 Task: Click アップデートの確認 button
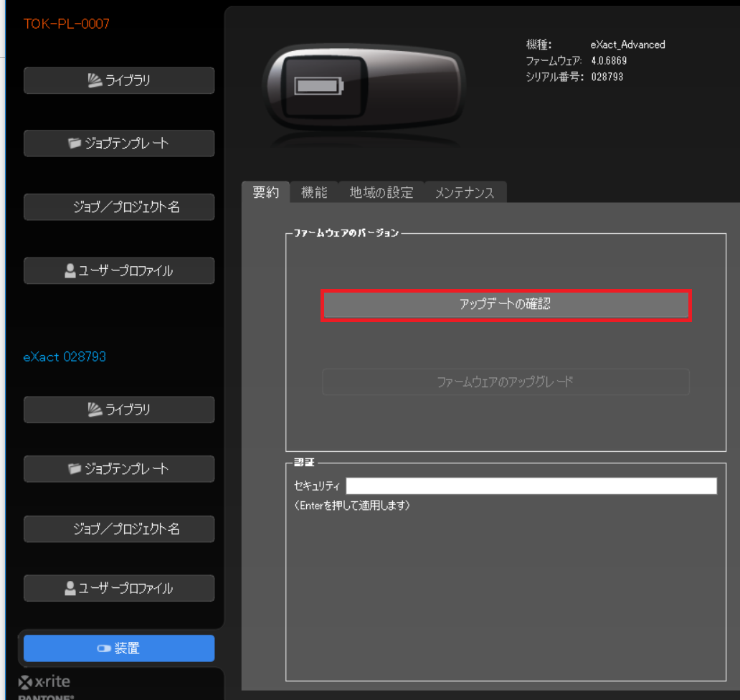(506, 304)
